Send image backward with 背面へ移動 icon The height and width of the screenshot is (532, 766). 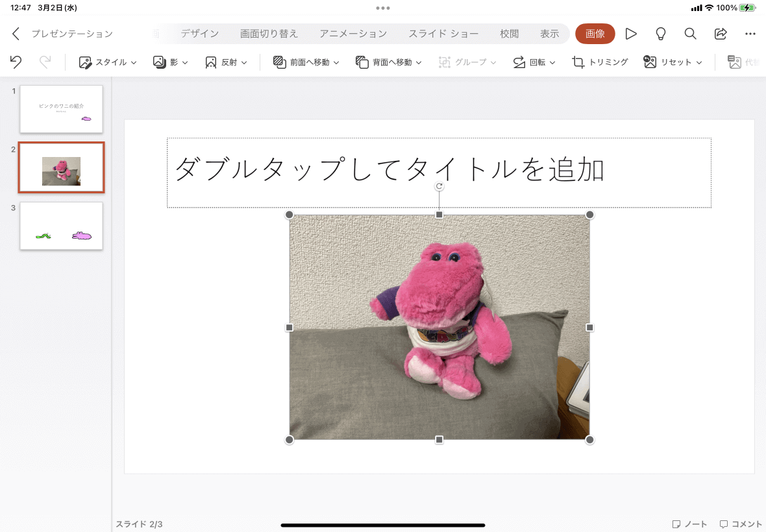click(362, 62)
